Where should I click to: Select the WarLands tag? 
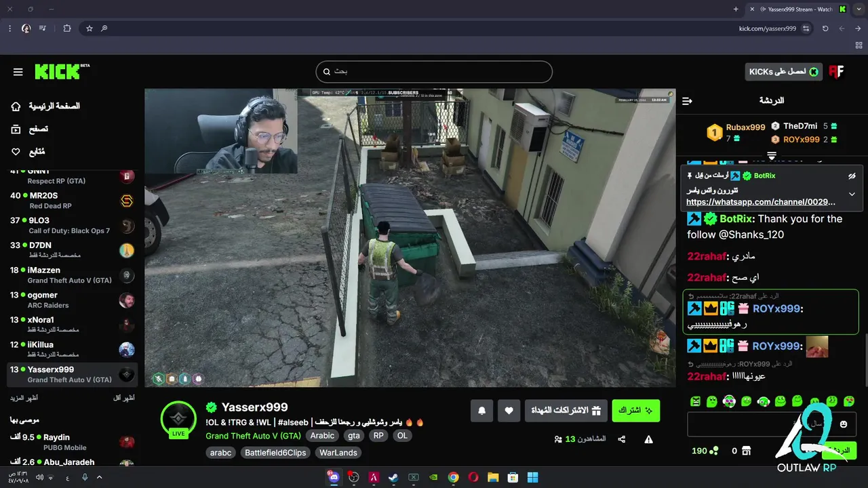click(x=338, y=453)
